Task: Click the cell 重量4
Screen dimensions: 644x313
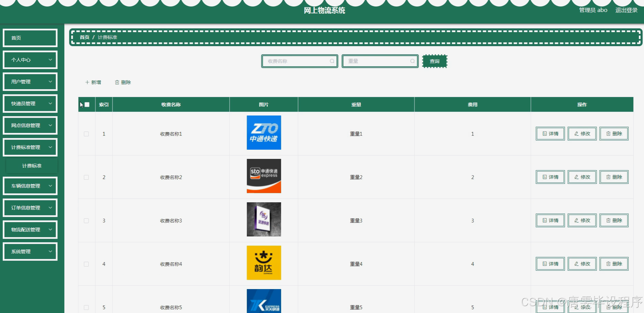Action: (356, 264)
